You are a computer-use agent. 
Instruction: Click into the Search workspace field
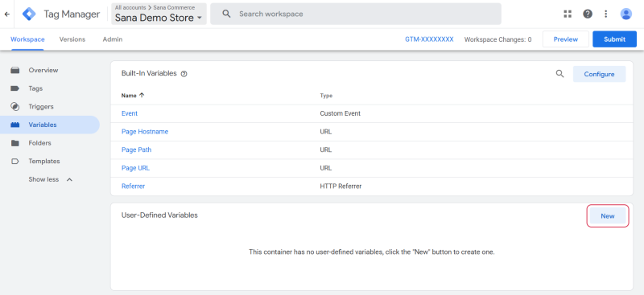pyautogui.click(x=356, y=14)
